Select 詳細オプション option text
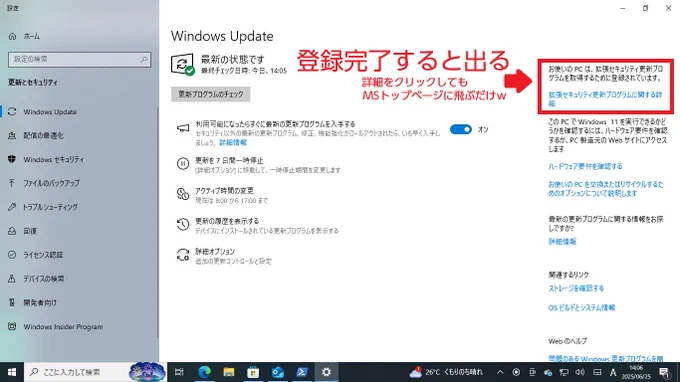This screenshot has height=382, width=680. tap(215, 251)
